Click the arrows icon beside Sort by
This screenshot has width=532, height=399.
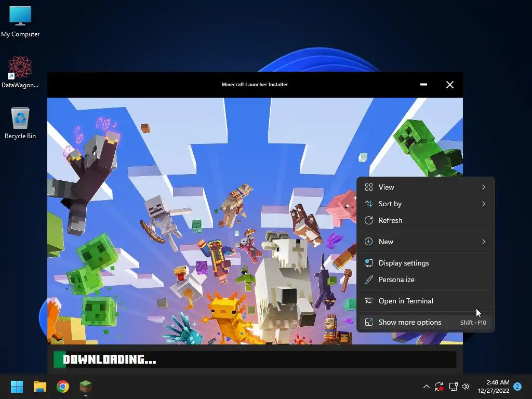tap(369, 204)
